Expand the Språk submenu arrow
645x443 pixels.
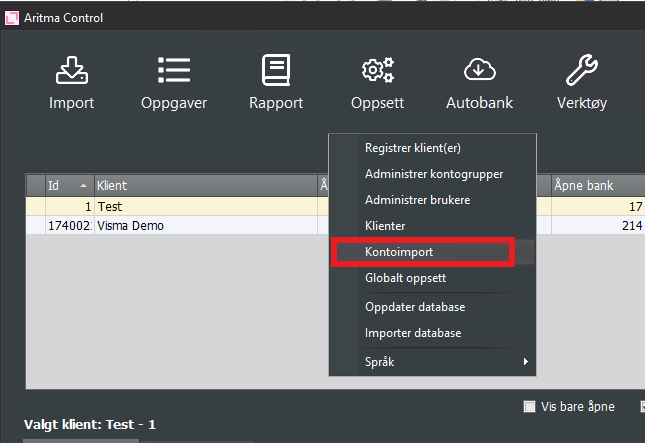(x=525, y=362)
